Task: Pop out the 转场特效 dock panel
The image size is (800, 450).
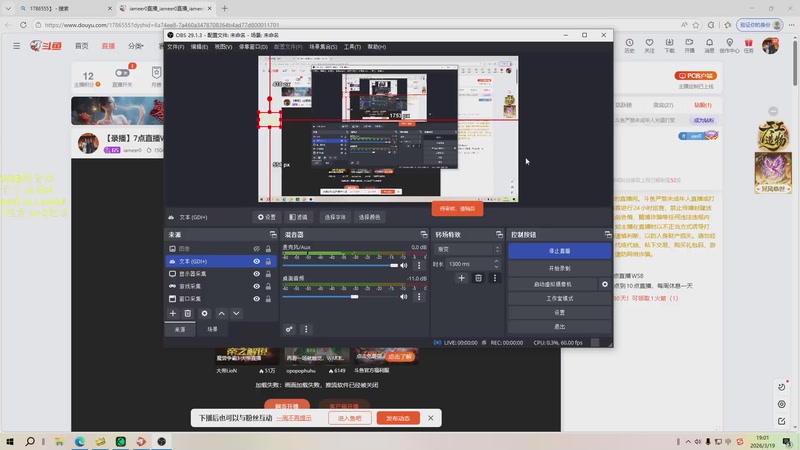Action: tap(499, 234)
